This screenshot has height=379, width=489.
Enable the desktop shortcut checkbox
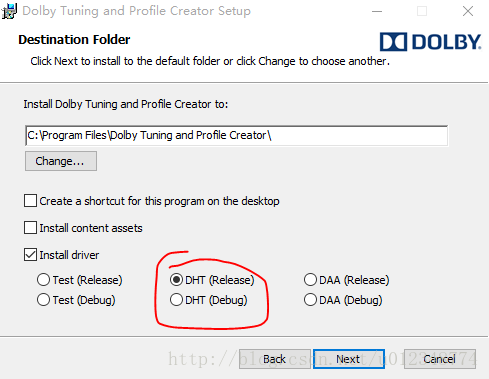click(30, 201)
